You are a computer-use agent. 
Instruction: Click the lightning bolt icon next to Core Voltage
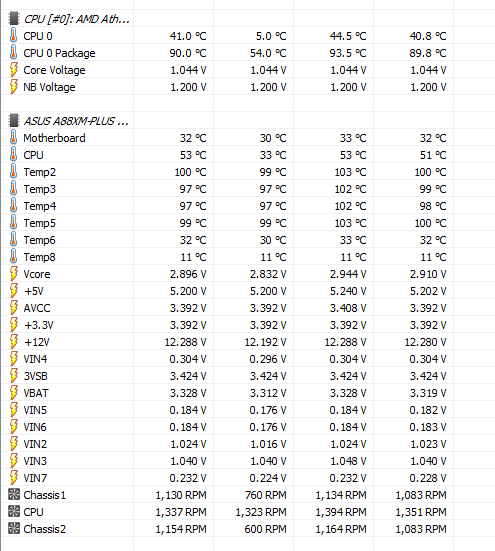[x=13, y=70]
